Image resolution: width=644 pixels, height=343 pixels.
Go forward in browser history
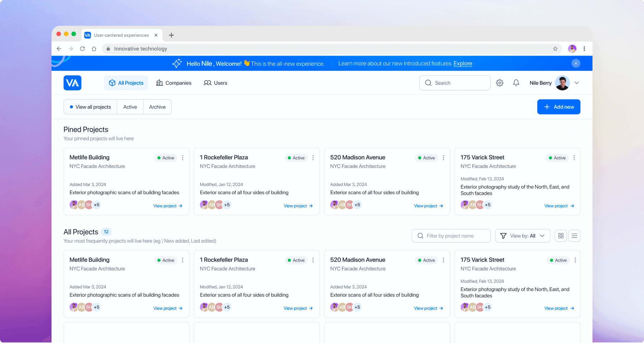[71, 49]
